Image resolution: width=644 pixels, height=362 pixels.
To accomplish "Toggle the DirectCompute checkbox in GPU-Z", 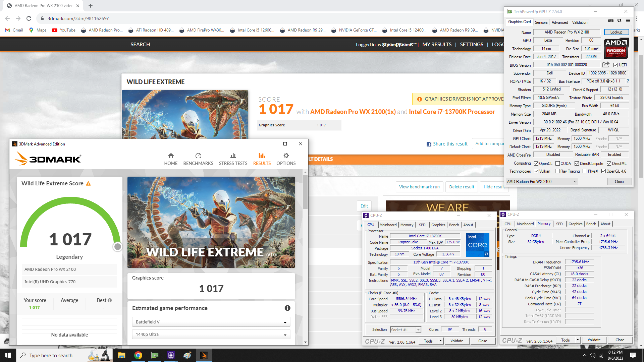I will (x=577, y=164).
